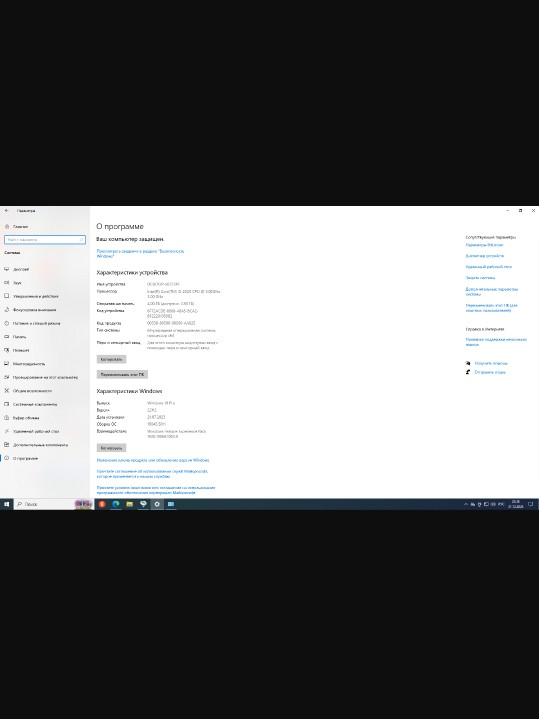Image resolution: width=539 pixels, height=719 pixels.
Task: Expand hidden tray icons using the taskbar chevron
Action: pyautogui.click(x=466, y=504)
